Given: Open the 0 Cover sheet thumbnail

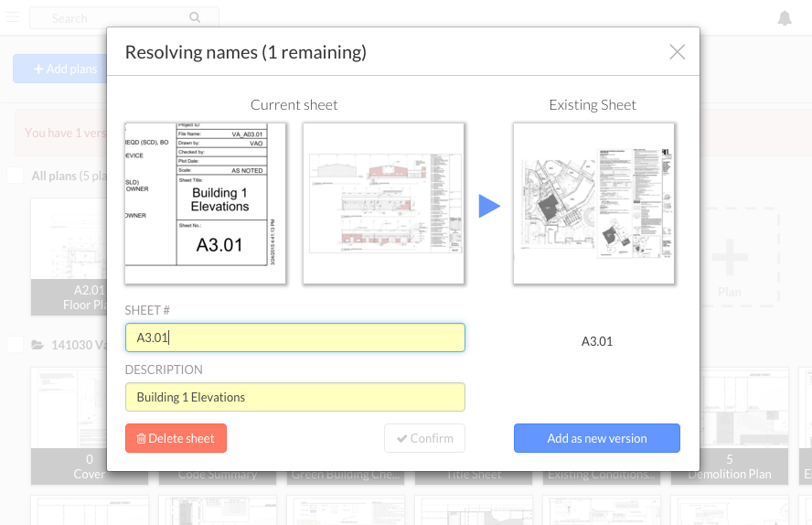Looking at the screenshot, I should point(69,426).
